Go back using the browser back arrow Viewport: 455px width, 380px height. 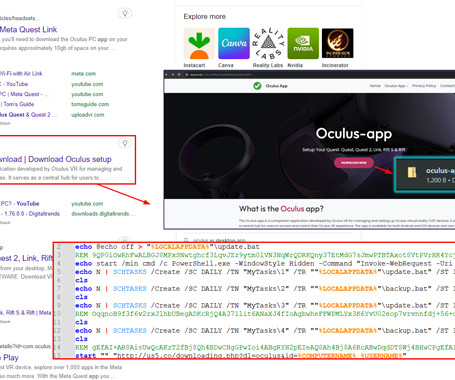pyautogui.click(x=167, y=75)
